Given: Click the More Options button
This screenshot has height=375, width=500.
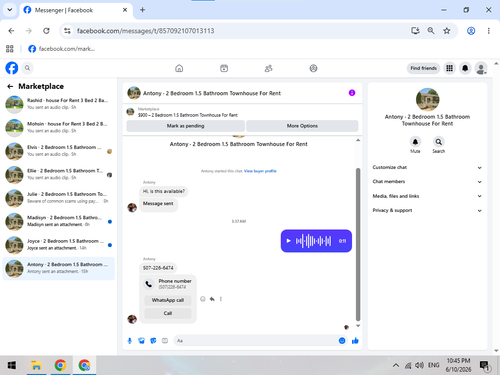Looking at the screenshot, I should (302, 126).
